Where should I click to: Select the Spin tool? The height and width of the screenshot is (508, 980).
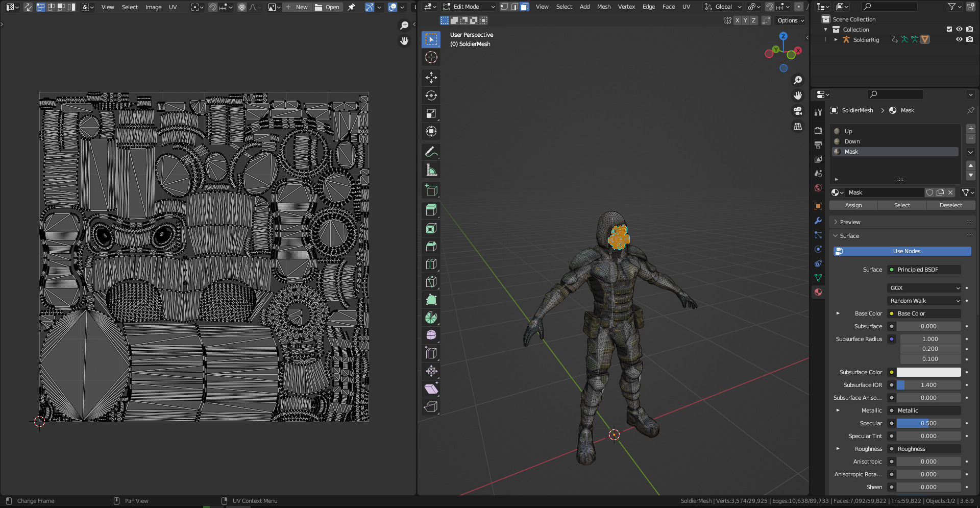point(431,318)
